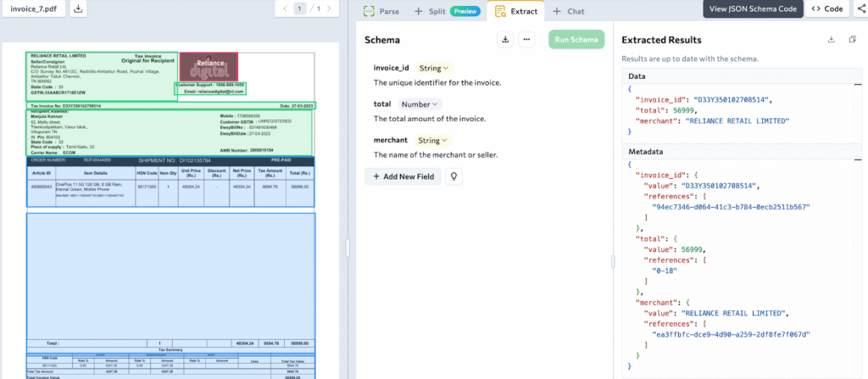Click the Reliance digital logo in the invoice
Viewport: 868px width, 379px height.
pyautogui.click(x=208, y=68)
